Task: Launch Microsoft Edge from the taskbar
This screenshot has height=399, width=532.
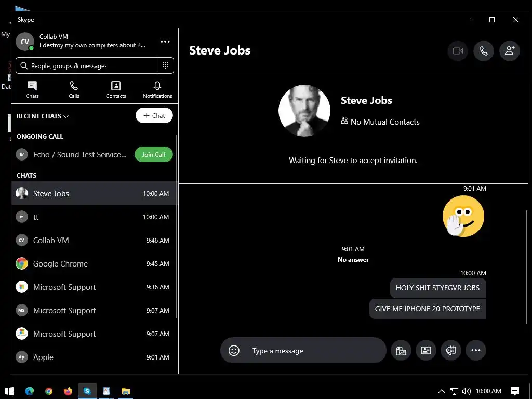Action: click(30, 391)
